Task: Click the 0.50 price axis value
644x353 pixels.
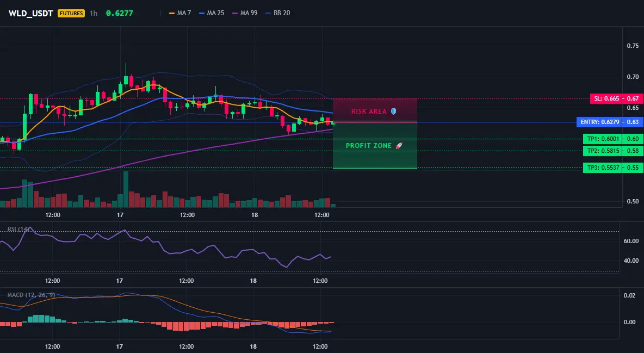Action: coord(633,201)
